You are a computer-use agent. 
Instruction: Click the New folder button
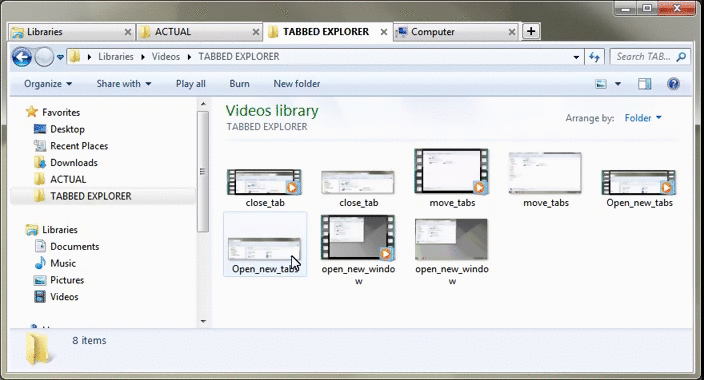coord(297,84)
